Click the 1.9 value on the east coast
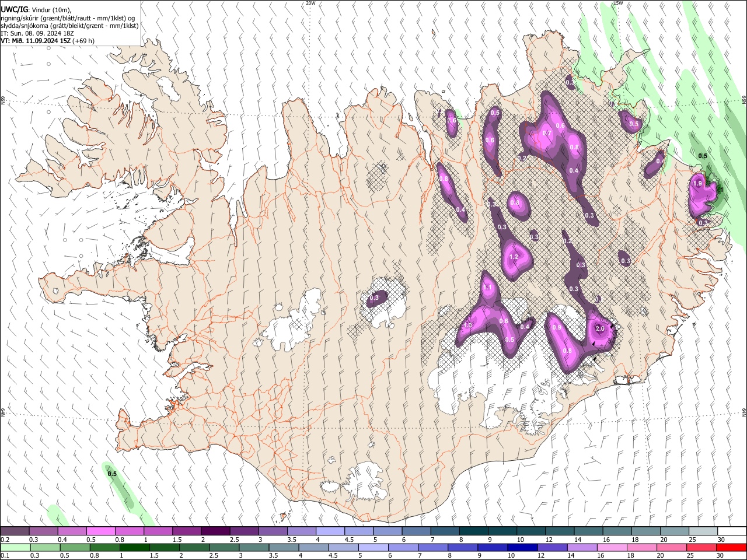The width and height of the screenshot is (747, 560). tap(697, 183)
